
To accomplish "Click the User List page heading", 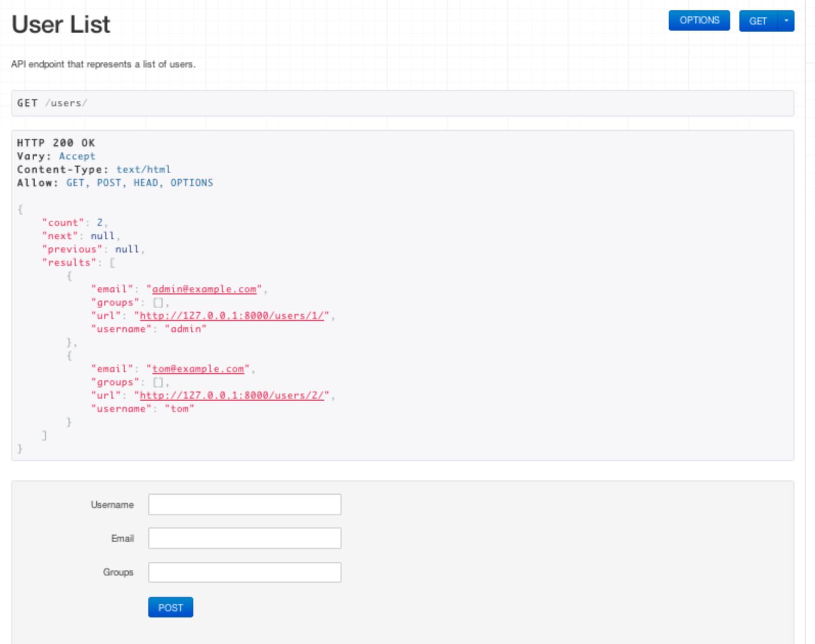I will tap(61, 25).
